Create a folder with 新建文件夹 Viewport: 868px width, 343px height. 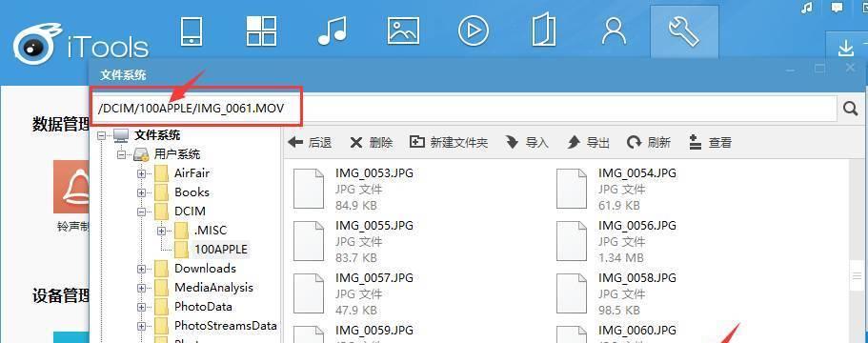point(449,143)
